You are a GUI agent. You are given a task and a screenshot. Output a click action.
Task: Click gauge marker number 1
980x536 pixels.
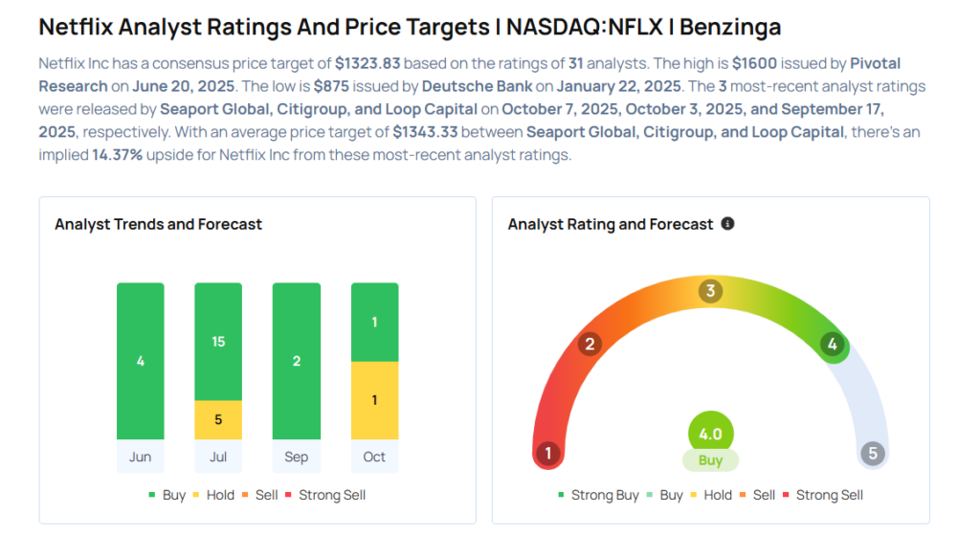point(547,454)
